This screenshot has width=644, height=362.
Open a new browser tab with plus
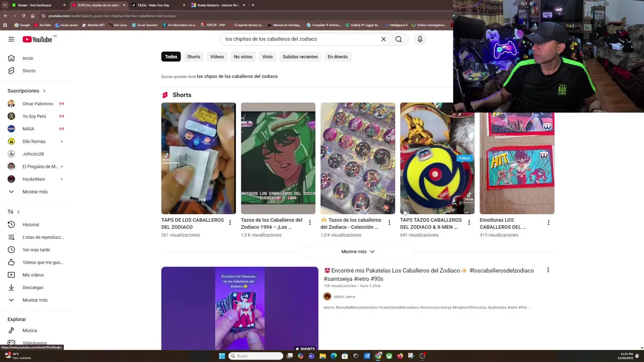click(253, 5)
